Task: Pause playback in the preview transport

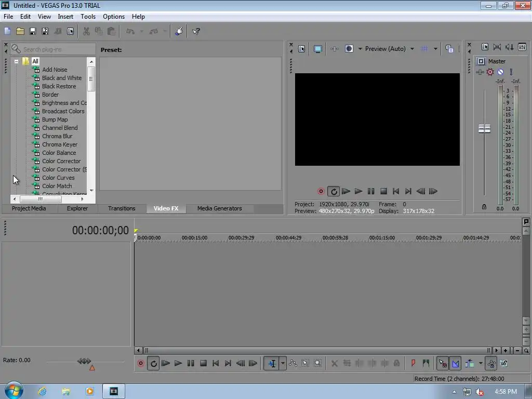Action: click(371, 191)
